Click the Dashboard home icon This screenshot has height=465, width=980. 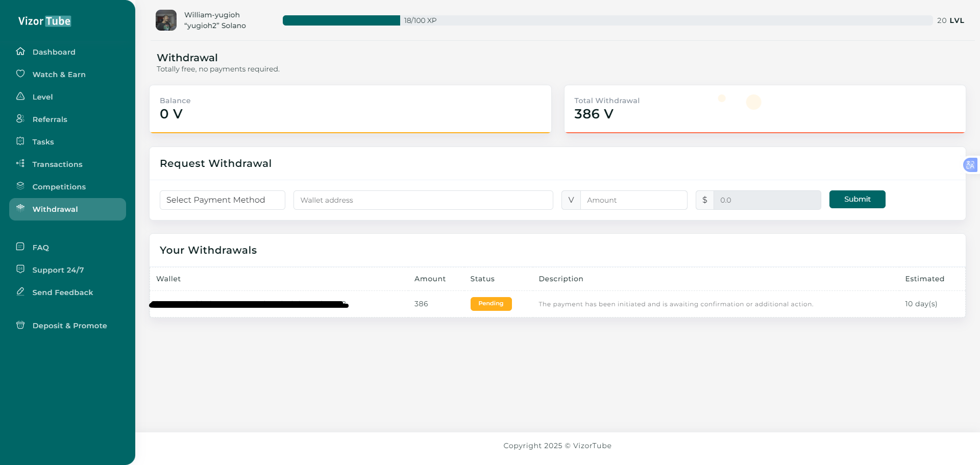point(20,52)
